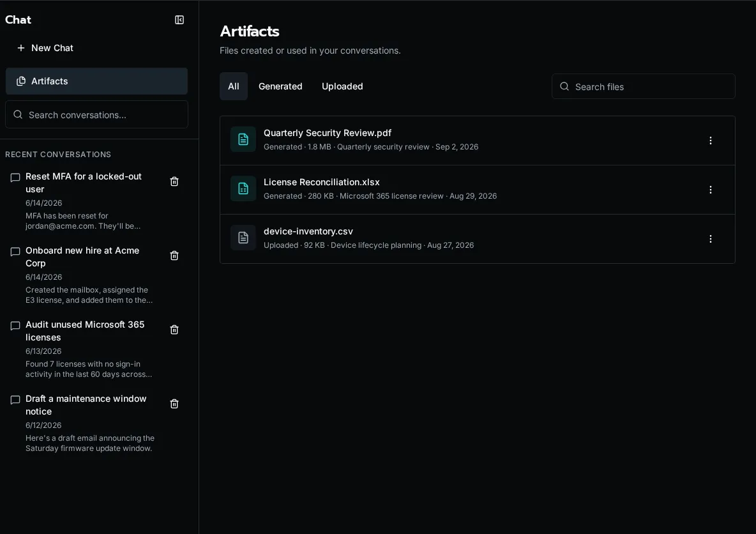Delete the Onboard new hire conversation
Image resolution: width=756 pixels, height=534 pixels.
(x=174, y=256)
